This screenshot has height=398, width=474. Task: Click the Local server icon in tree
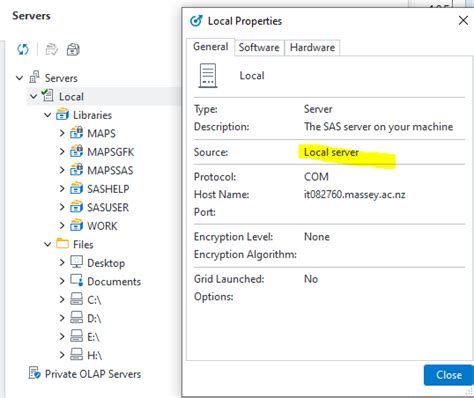pyautogui.click(x=47, y=96)
